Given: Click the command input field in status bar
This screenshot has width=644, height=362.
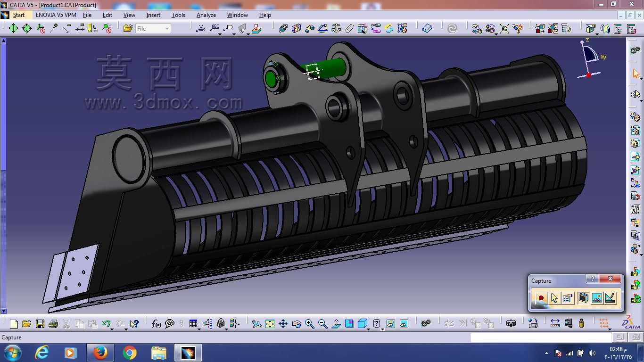Looking at the screenshot, I should [x=541, y=337].
